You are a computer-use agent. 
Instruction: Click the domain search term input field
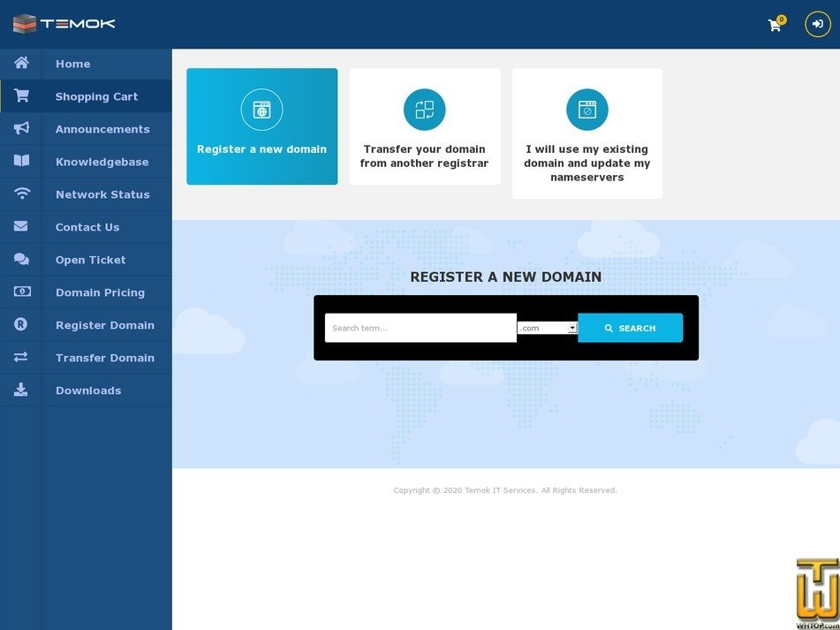tap(420, 328)
